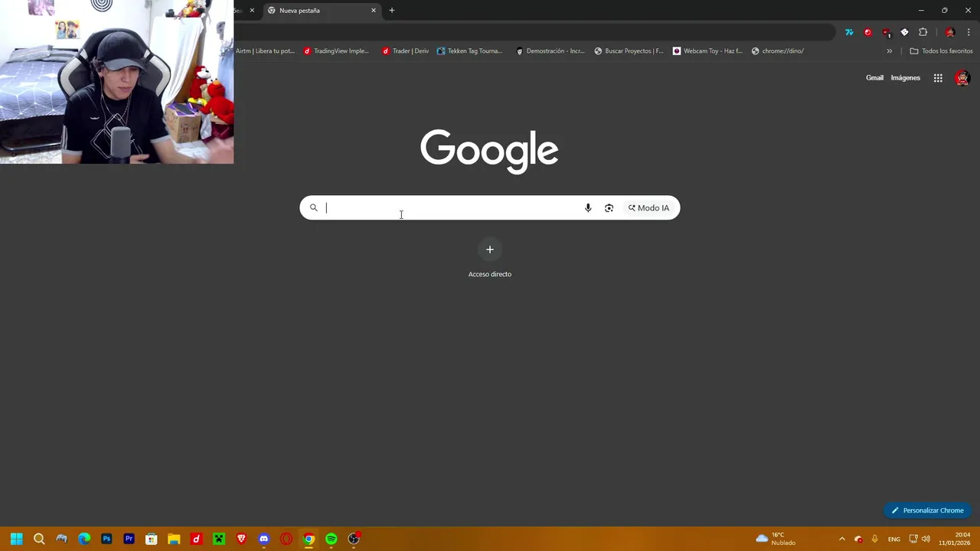Open Tekken Tag Tourna... bookmark
Viewport: 980px width, 551px height.
click(469, 51)
